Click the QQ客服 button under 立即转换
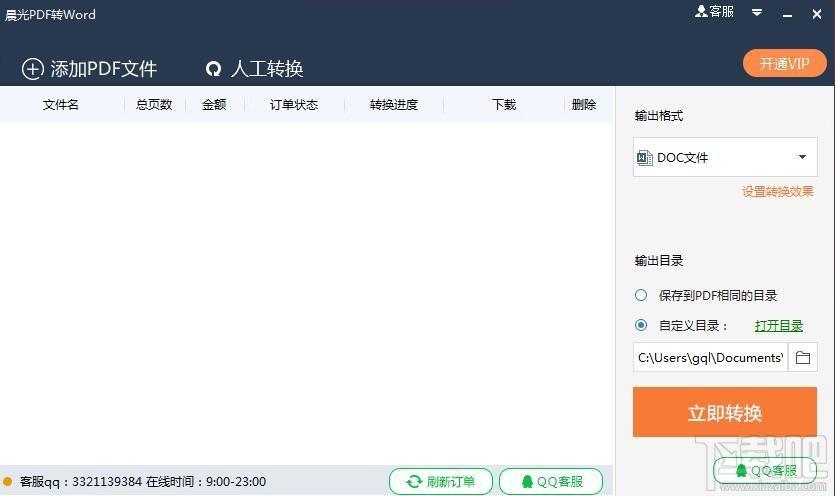This screenshot has width=835, height=496. point(765,470)
